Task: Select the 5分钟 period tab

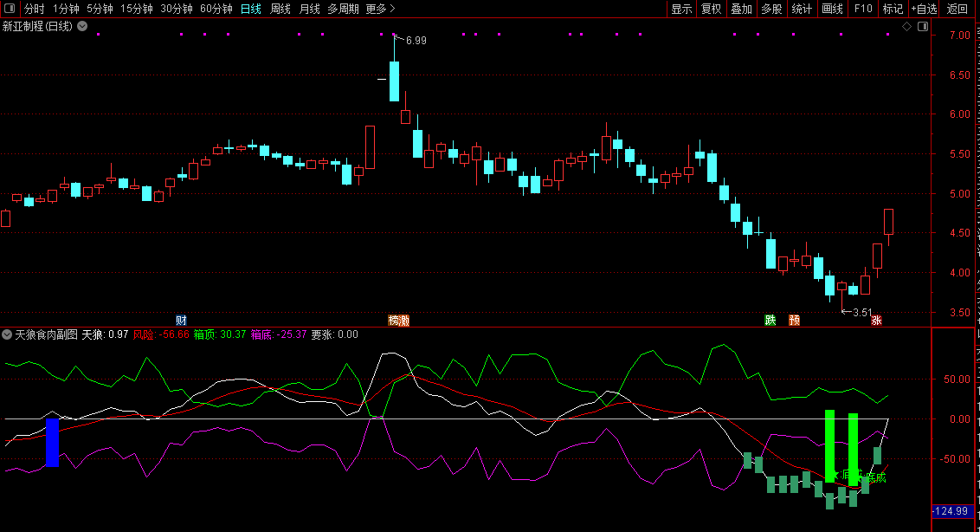Action: pos(100,9)
